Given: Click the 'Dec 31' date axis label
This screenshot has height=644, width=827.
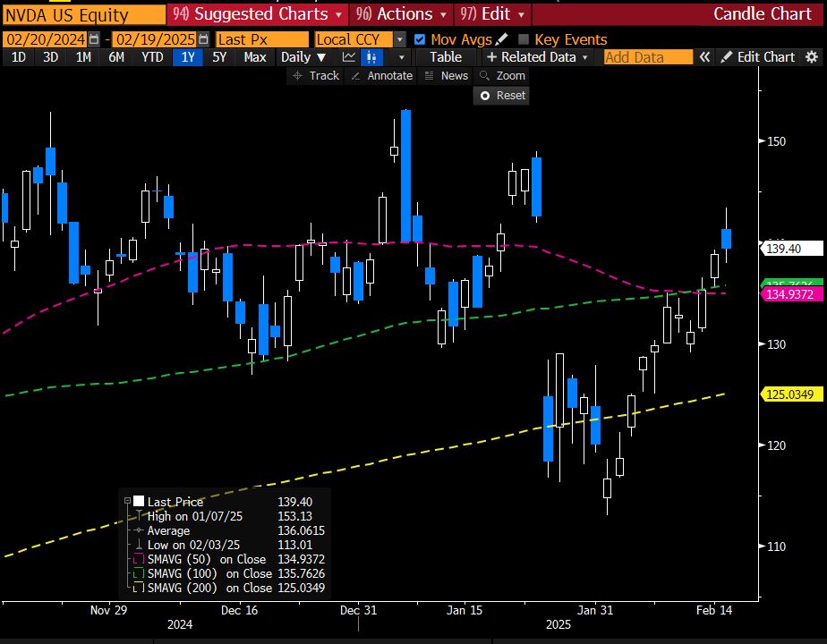Looking at the screenshot, I should coord(358,610).
